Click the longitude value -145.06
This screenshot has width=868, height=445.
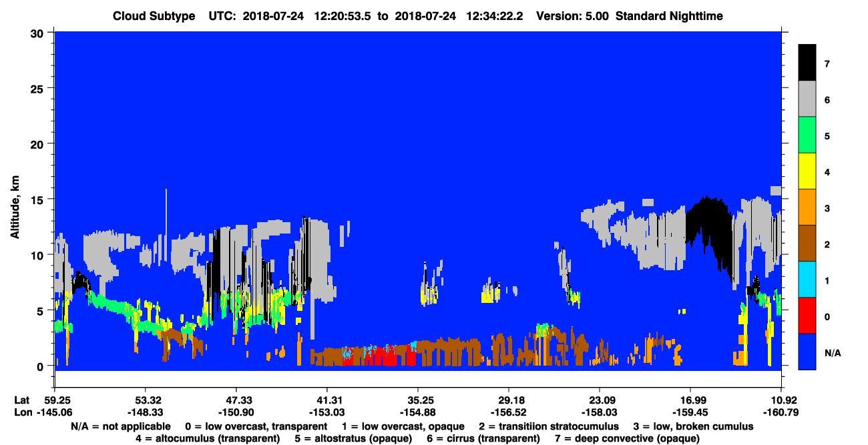point(54,412)
